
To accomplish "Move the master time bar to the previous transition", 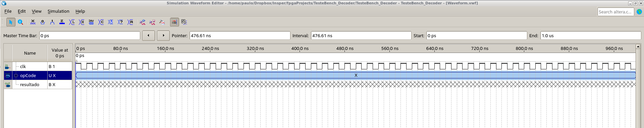I will click(x=149, y=36).
